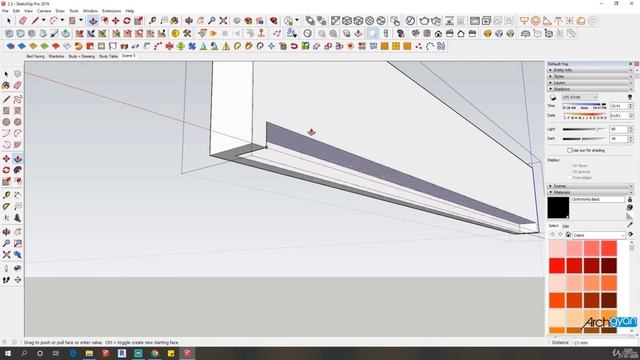Pick the 3D Text tool in left palette

tap(18, 218)
